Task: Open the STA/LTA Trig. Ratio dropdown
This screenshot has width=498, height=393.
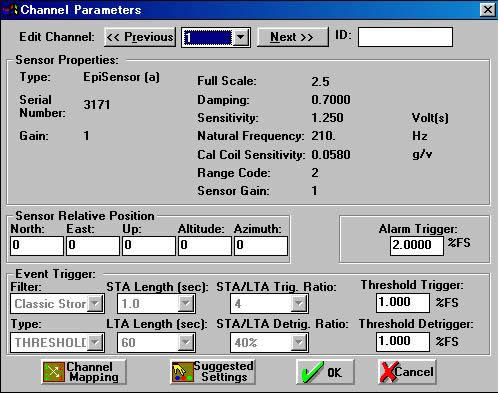Action: (298, 304)
